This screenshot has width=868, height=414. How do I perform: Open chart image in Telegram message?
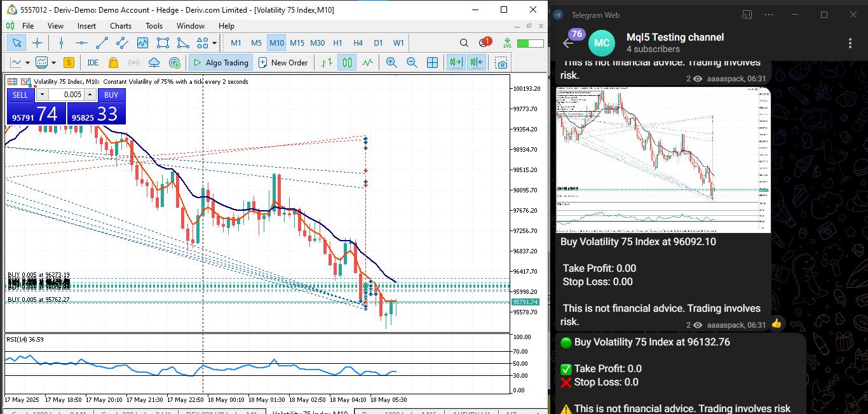(663, 160)
